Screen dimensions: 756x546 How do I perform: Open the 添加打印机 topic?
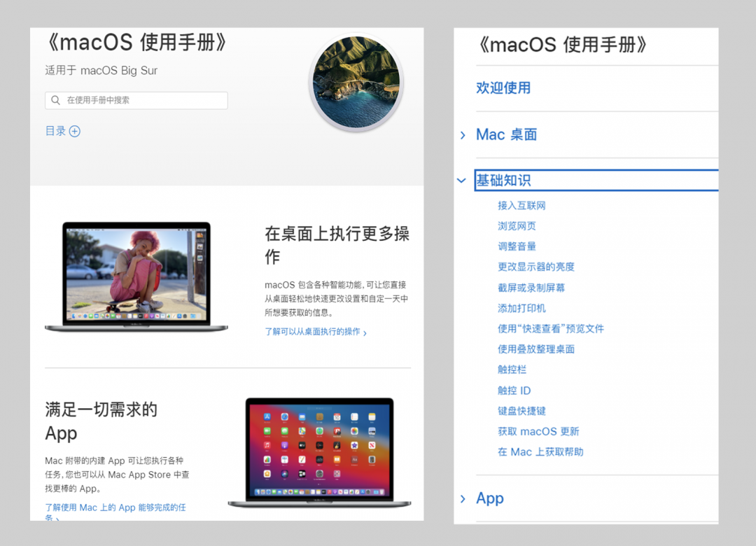(x=521, y=308)
